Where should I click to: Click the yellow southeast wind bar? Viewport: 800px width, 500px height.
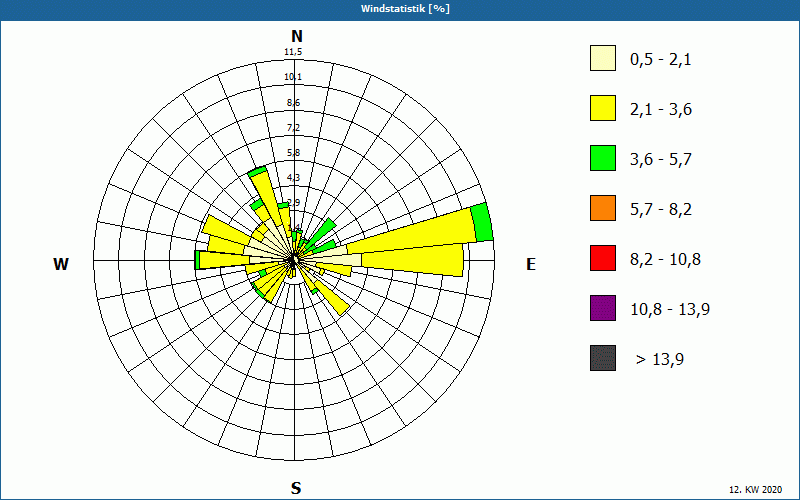coord(334,299)
